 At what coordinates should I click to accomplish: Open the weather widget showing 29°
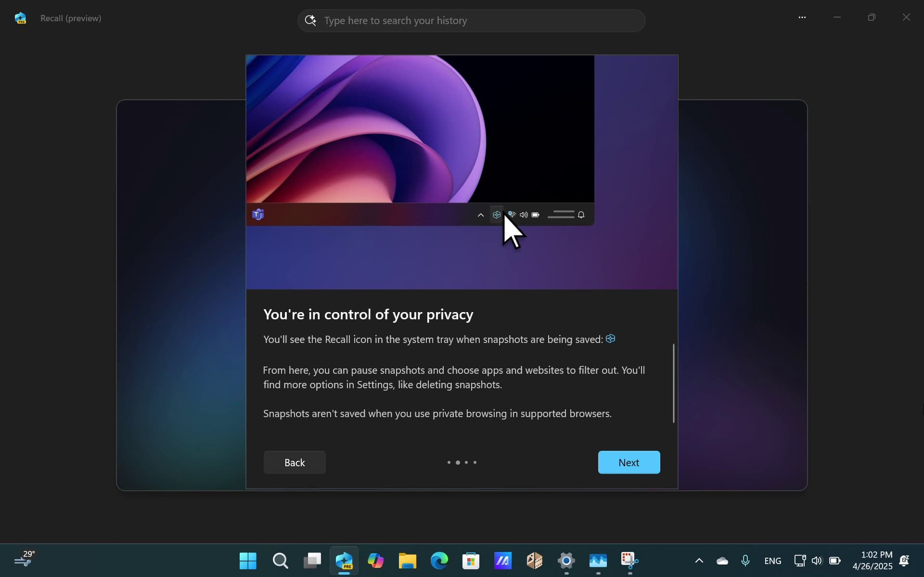pyautogui.click(x=24, y=560)
